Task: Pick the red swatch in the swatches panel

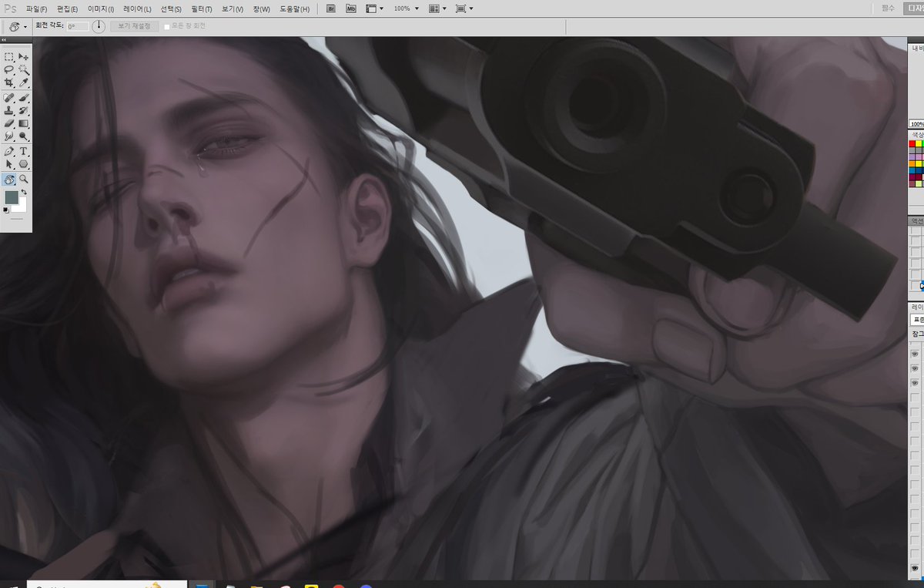Action: coord(912,144)
